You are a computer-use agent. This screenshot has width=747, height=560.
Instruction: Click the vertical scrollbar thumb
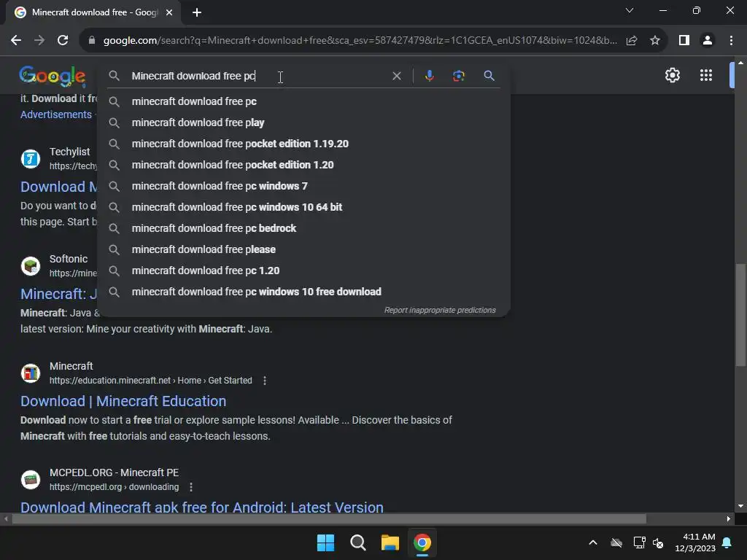pyautogui.click(x=740, y=315)
